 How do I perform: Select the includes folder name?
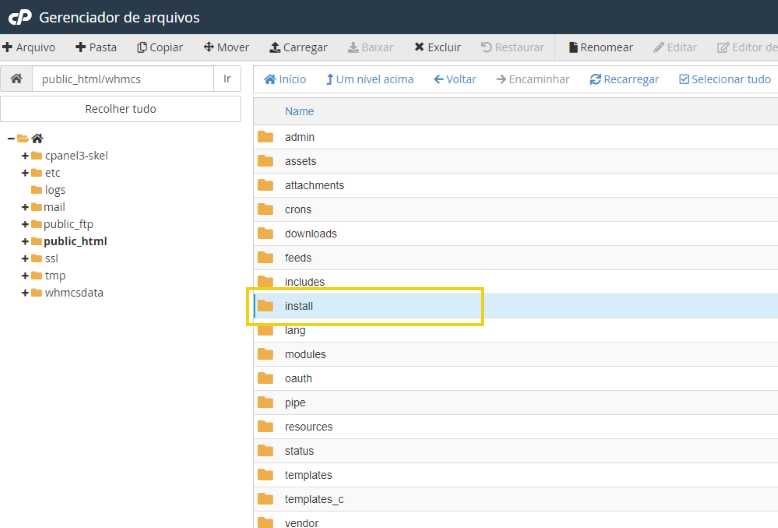point(305,282)
